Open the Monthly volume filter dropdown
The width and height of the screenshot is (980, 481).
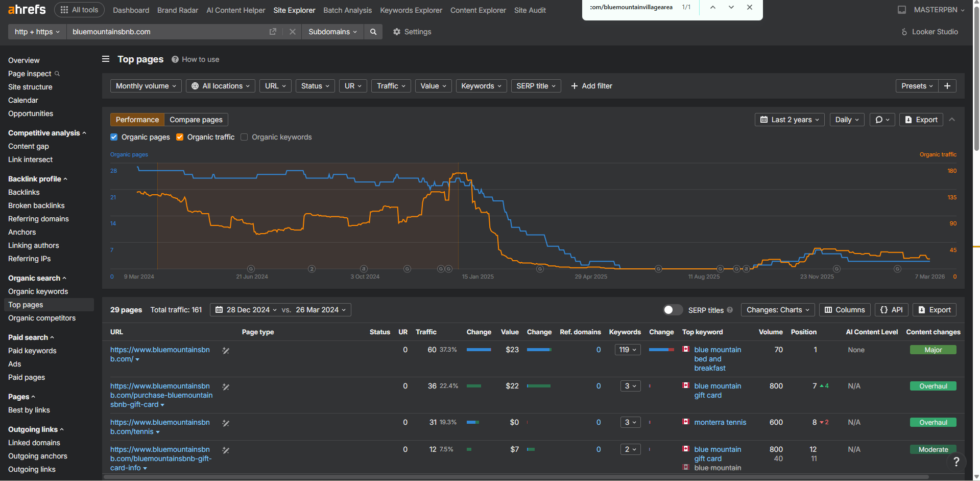pyautogui.click(x=146, y=86)
